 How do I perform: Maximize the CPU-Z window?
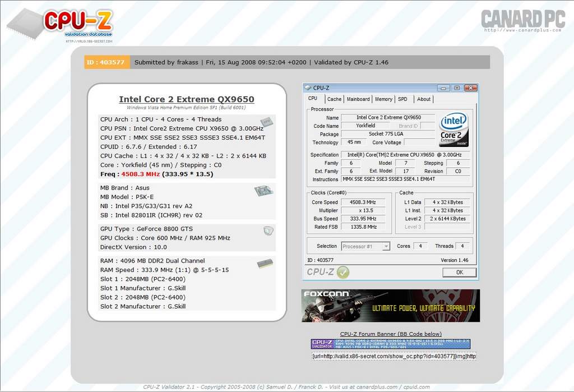[x=457, y=88]
